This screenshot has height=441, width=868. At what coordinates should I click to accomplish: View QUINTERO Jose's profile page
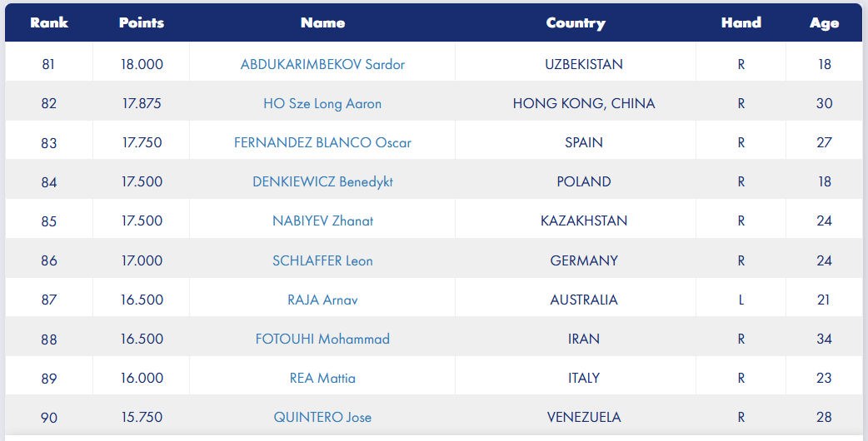[322, 417]
